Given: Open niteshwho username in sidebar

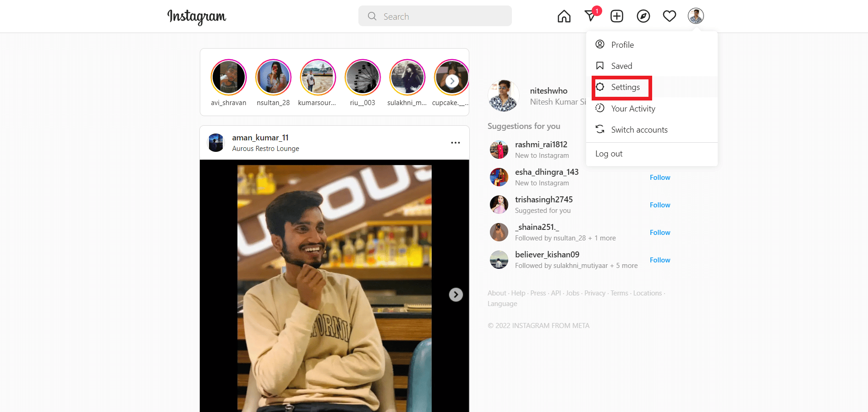Looking at the screenshot, I should tap(549, 91).
